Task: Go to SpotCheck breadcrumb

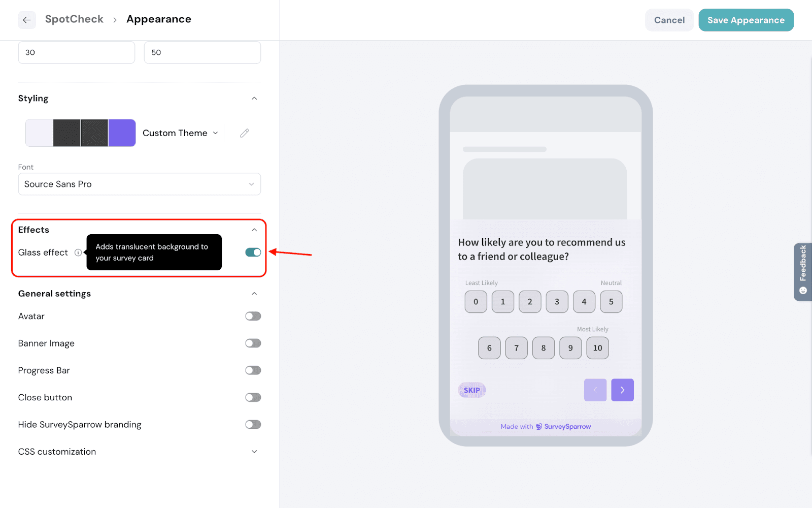Action: click(x=74, y=19)
